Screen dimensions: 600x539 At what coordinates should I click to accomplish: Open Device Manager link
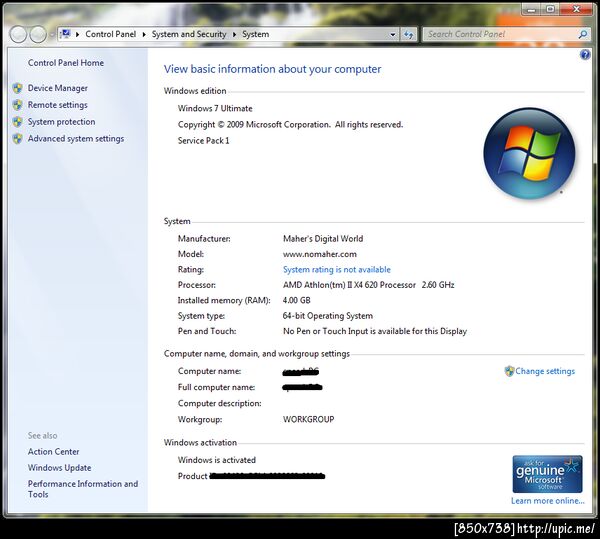coord(58,88)
